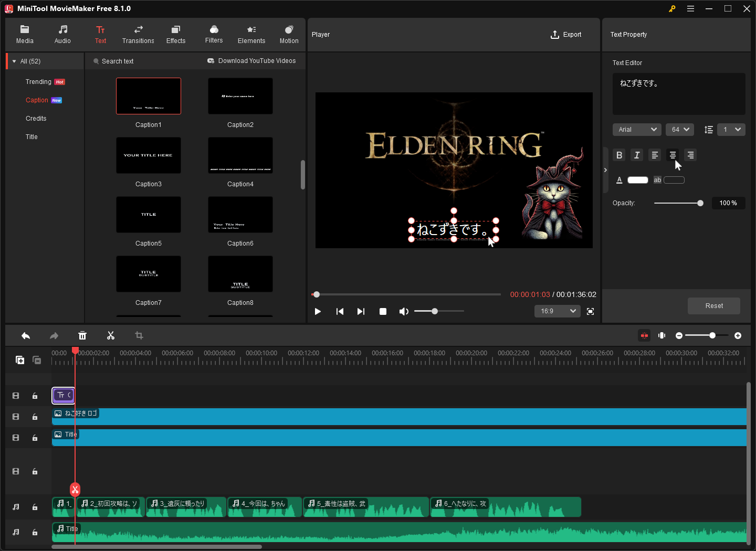Open the Audio tab
This screenshot has height=551, width=756.
click(x=62, y=35)
